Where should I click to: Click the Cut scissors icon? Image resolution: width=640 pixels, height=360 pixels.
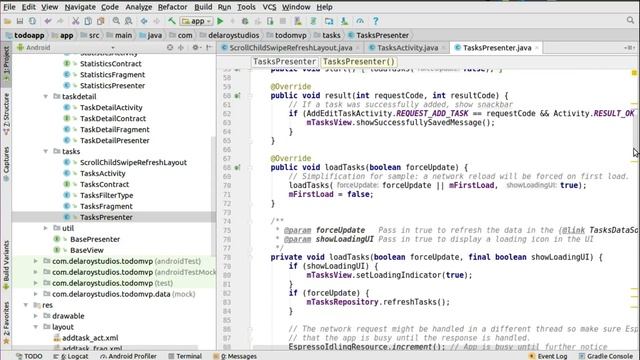point(76,21)
